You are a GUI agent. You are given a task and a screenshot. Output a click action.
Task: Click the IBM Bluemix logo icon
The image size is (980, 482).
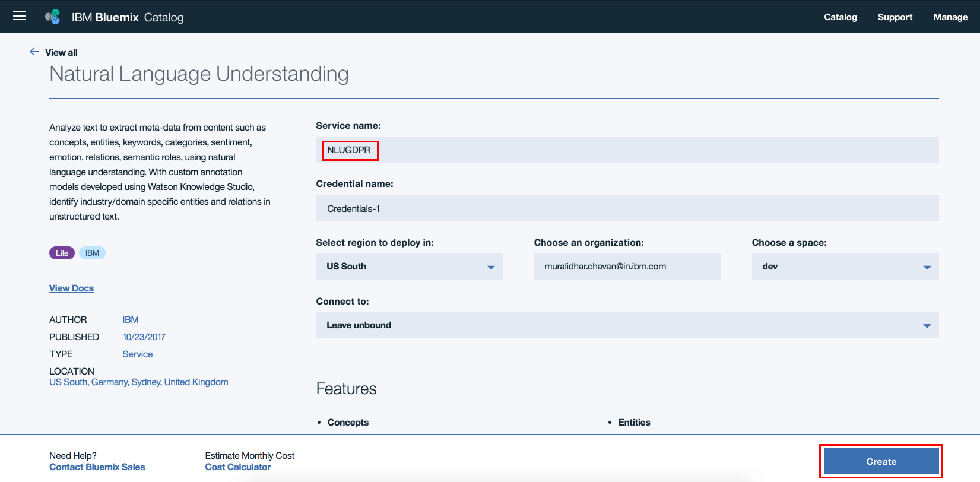pyautogui.click(x=53, y=17)
